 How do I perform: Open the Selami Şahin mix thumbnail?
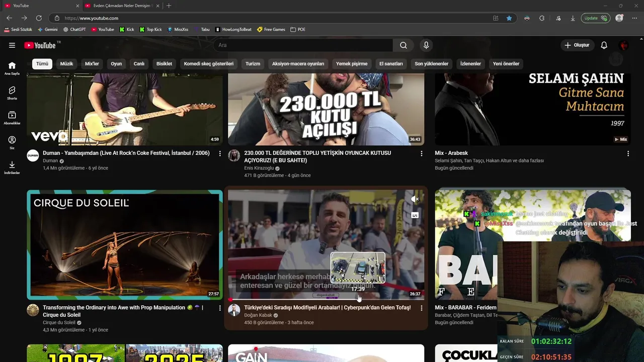click(x=533, y=109)
